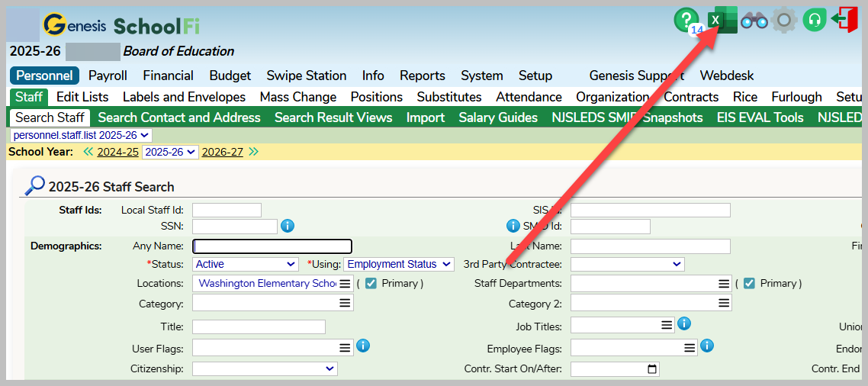This screenshot has height=386, width=868.
Task: Export results with the Excel icon
Action: click(722, 20)
